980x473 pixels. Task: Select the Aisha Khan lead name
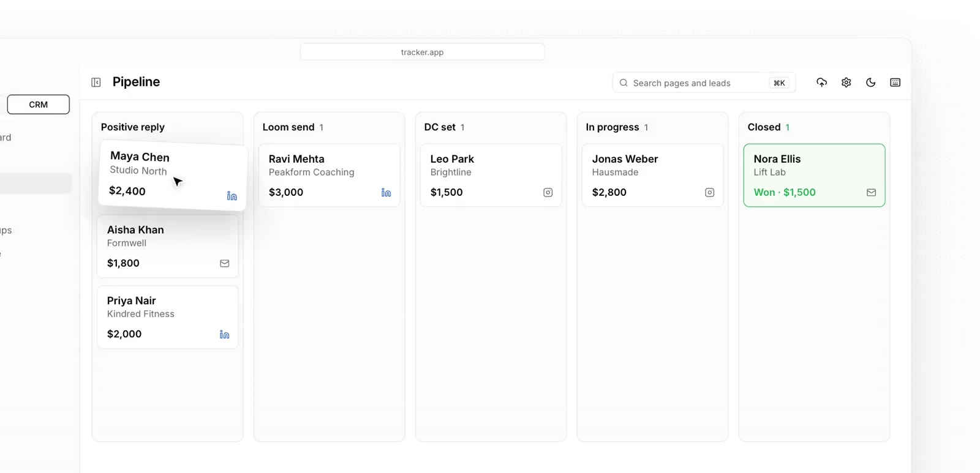(135, 230)
